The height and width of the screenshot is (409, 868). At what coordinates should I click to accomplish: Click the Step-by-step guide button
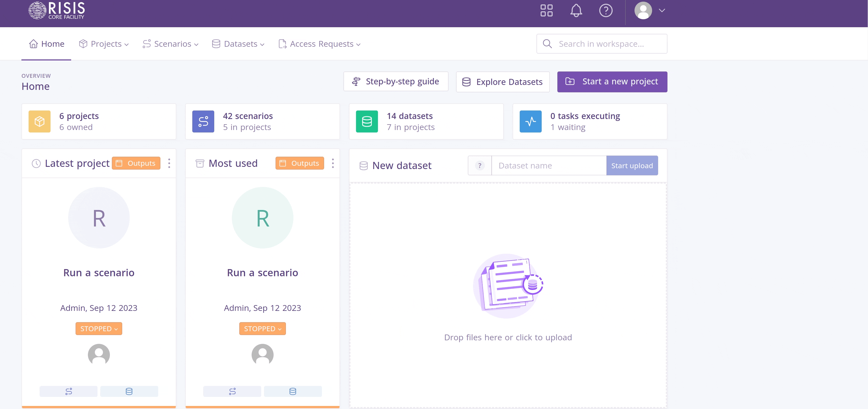[396, 82]
